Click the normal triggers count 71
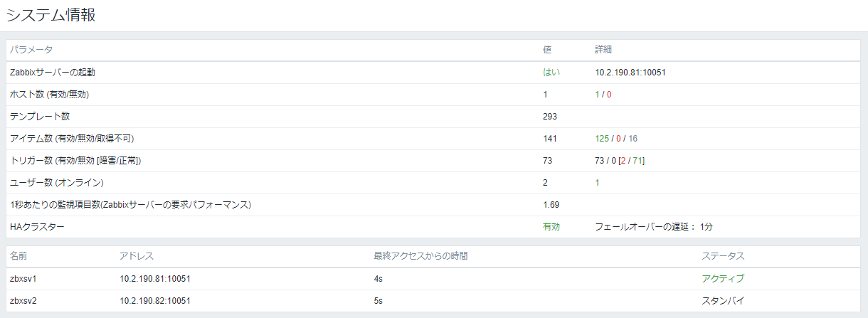 pyautogui.click(x=637, y=161)
